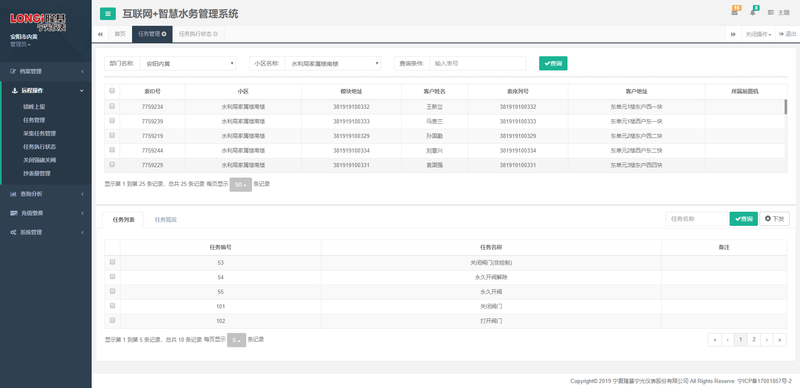The width and height of the screenshot is (800, 388).
Task: Click the meter table vertical scrollbar
Action: (785, 106)
